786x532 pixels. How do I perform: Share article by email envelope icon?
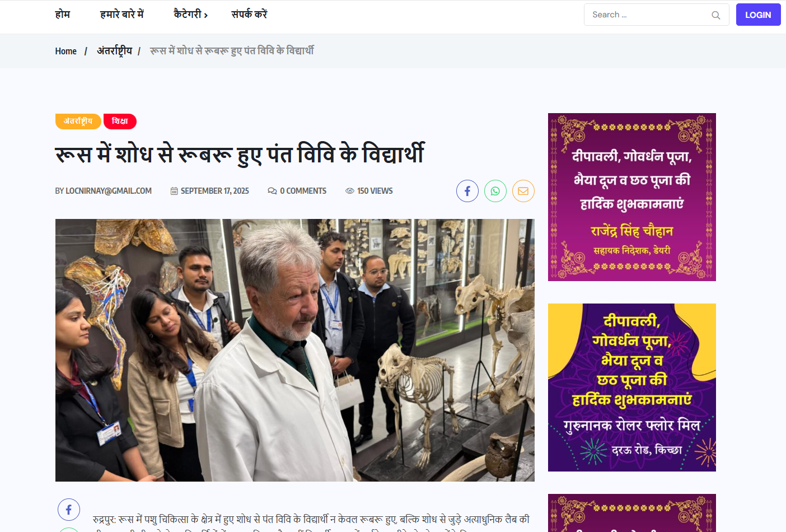pyautogui.click(x=523, y=191)
